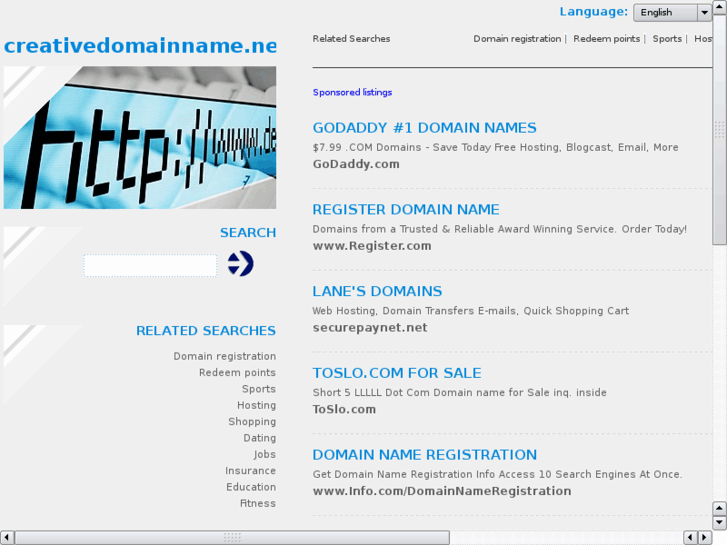The width and height of the screenshot is (727, 545).
Task: Open DOMAIN NAME REGISTRATION listing
Action: [x=425, y=455]
